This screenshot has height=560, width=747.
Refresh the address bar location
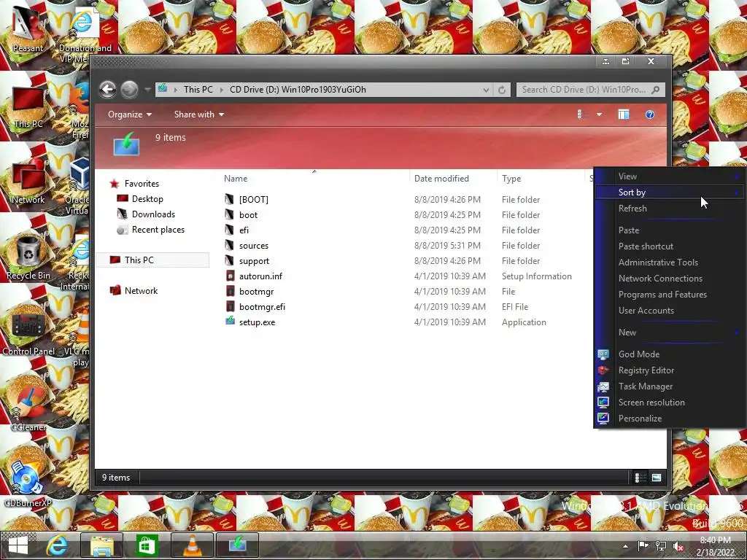[x=502, y=90]
